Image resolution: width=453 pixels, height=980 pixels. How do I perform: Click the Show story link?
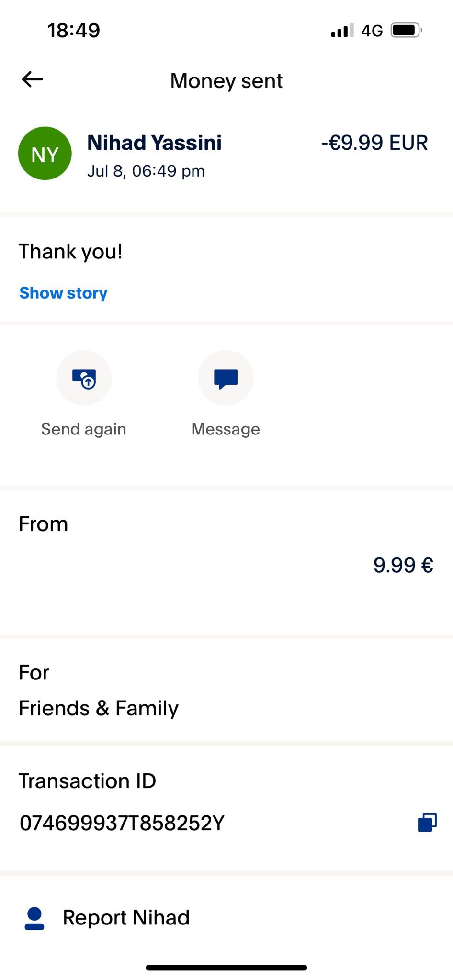[63, 293]
